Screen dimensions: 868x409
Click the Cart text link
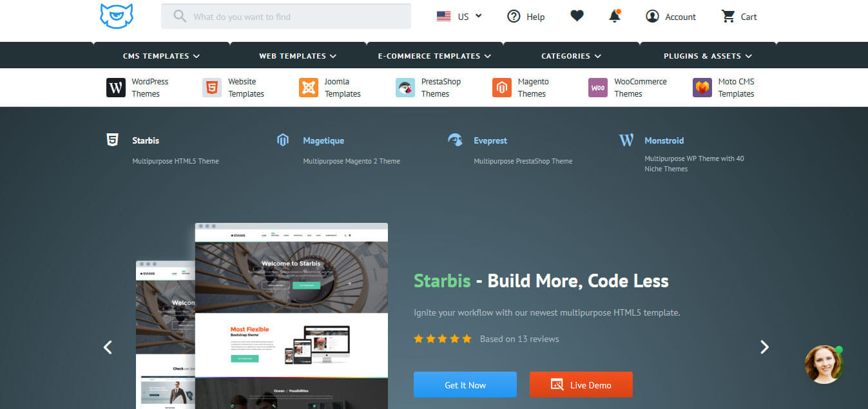click(749, 17)
